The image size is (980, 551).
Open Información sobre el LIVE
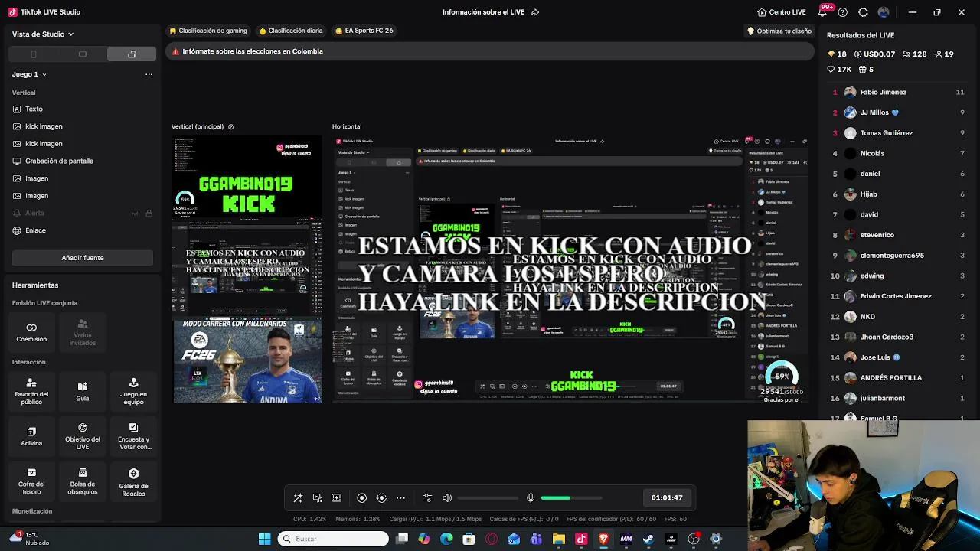pos(491,12)
